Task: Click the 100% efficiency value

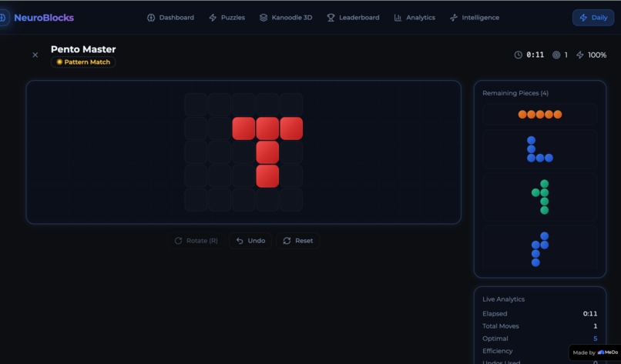Action: pyautogui.click(x=597, y=55)
